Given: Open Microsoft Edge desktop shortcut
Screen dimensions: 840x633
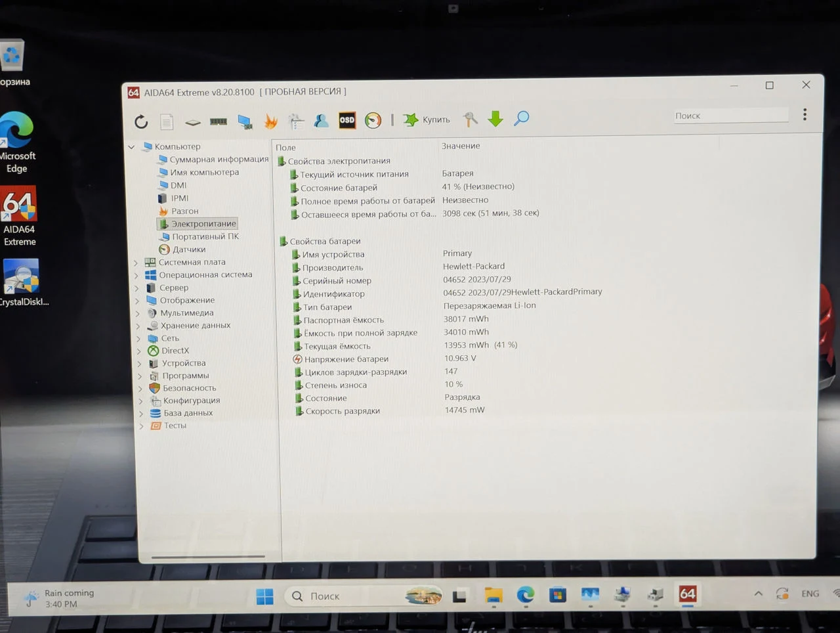Looking at the screenshot, I should click(17, 142).
